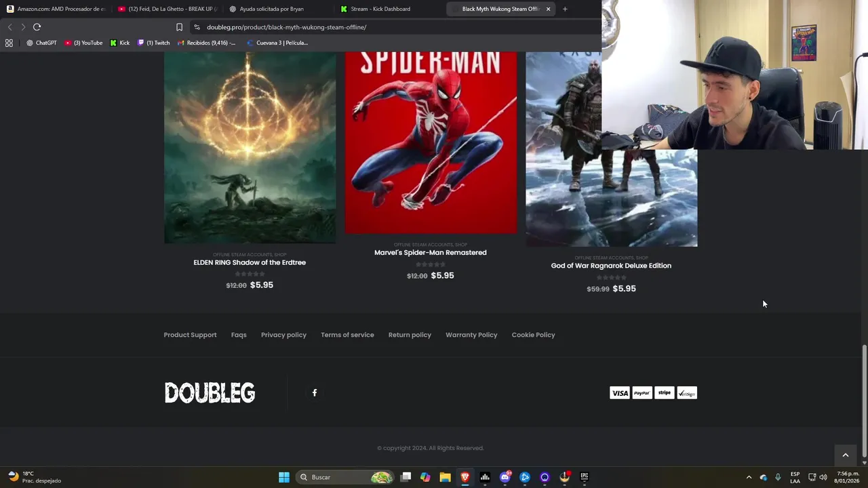Open the Return policy link
This screenshot has width=868, height=488.
pyautogui.click(x=410, y=335)
